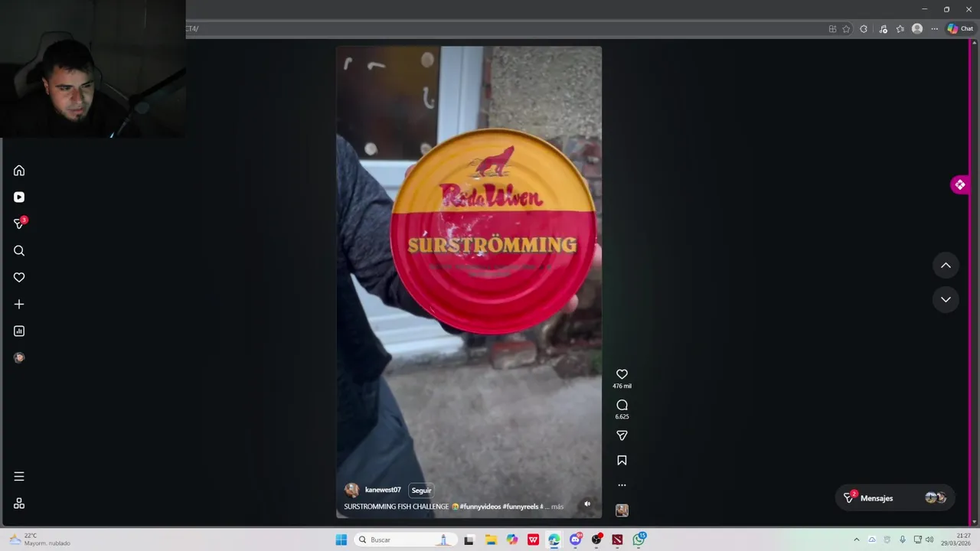Image resolution: width=980 pixels, height=551 pixels.
Task: Open Copilot Chat in browser toolbar
Action: tap(960, 29)
